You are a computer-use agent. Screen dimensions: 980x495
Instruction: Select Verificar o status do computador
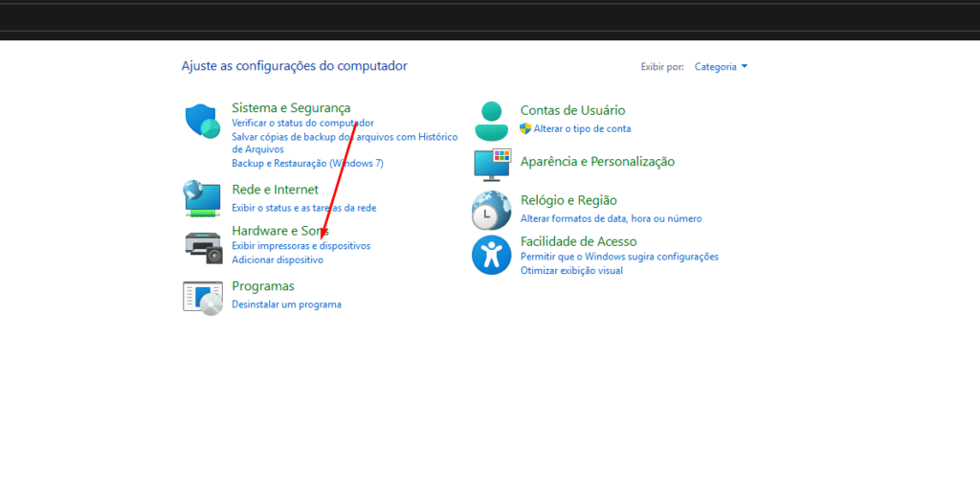[302, 123]
